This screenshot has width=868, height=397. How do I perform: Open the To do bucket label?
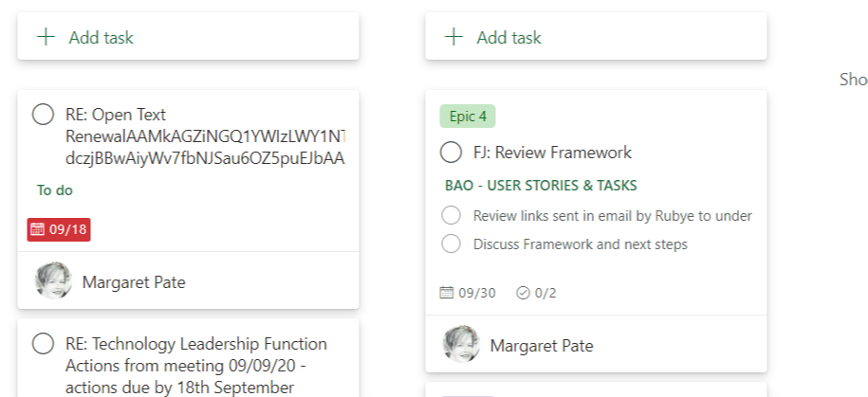(55, 190)
